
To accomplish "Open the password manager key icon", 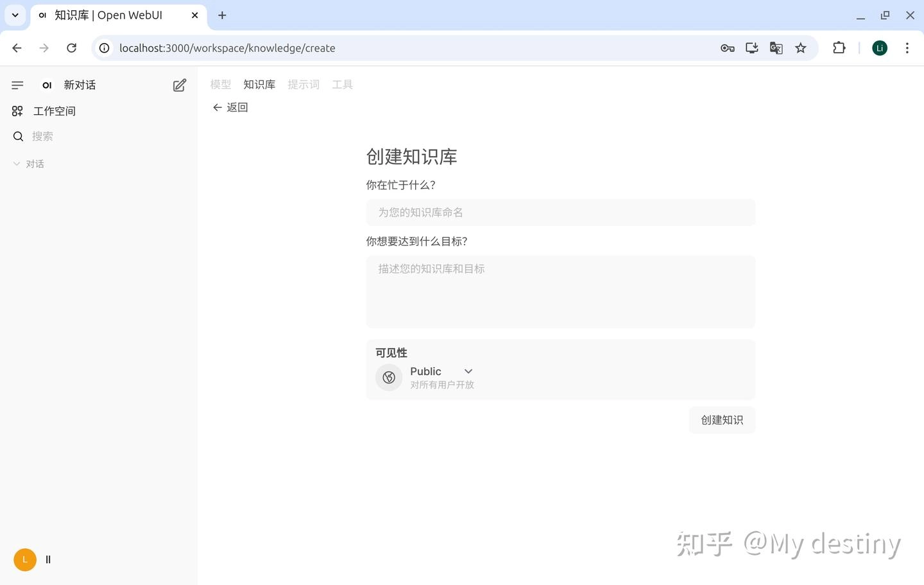I will click(x=727, y=48).
